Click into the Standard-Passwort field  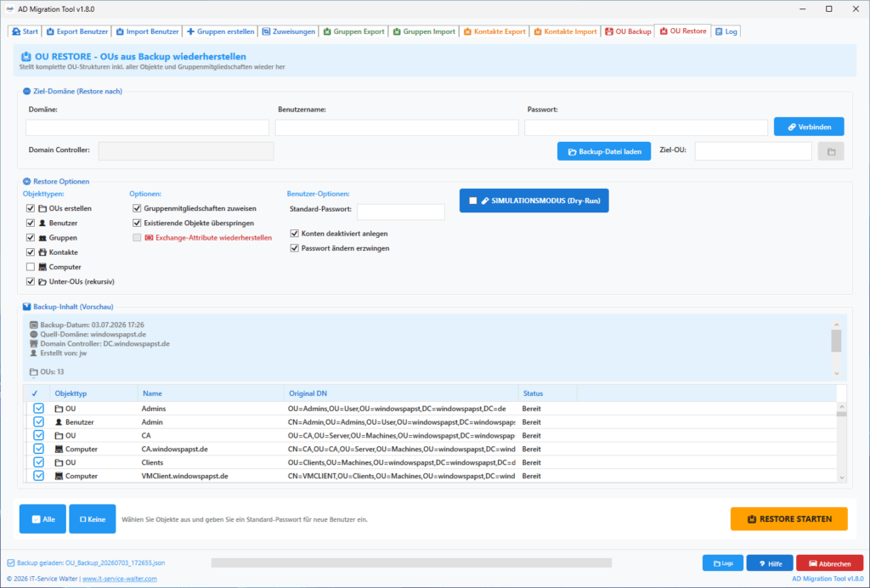(401, 212)
